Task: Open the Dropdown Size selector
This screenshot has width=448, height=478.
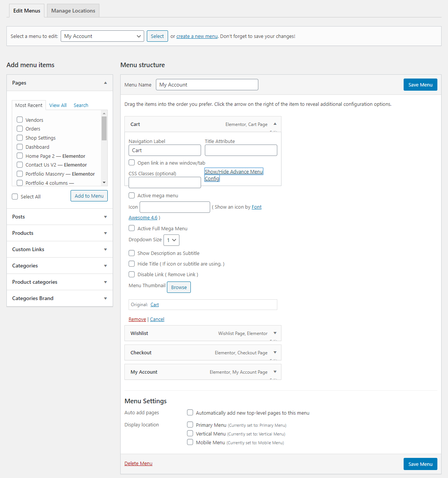Action: point(171,240)
